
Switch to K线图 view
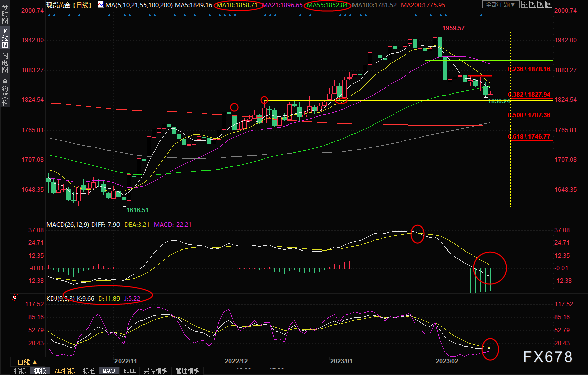pyautogui.click(x=5, y=39)
